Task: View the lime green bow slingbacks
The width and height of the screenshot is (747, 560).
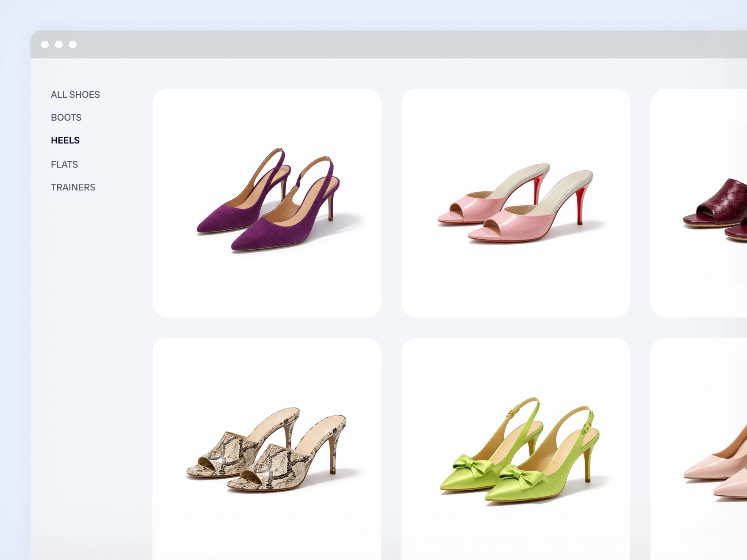Action: tap(515, 450)
